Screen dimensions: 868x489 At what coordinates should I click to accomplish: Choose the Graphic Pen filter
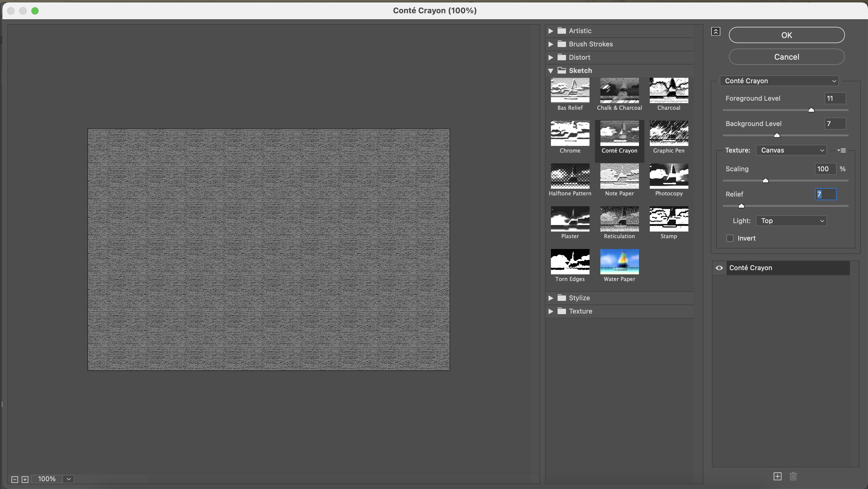[668, 133]
